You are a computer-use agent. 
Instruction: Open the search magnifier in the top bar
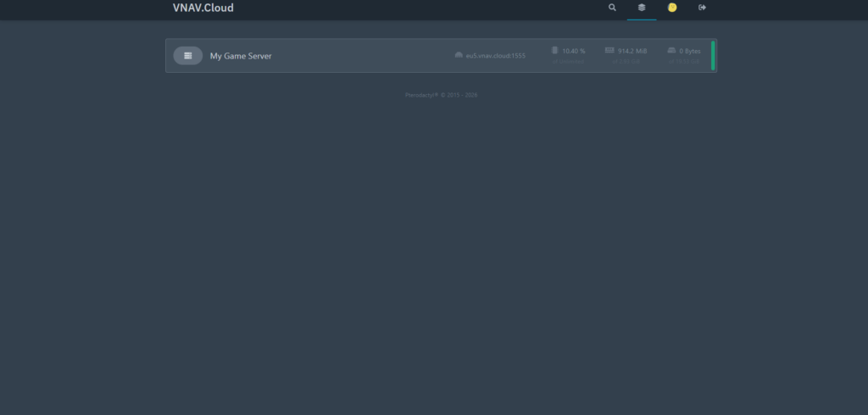pyautogui.click(x=612, y=8)
